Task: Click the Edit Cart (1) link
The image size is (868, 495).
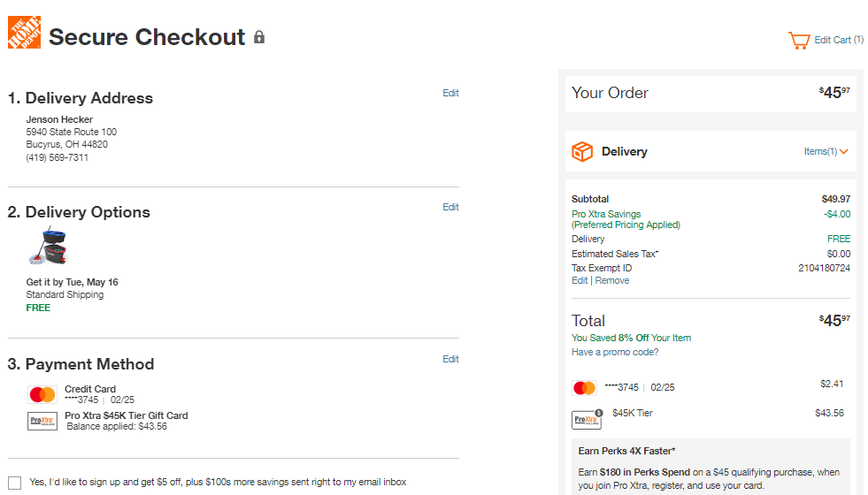Action: [839, 40]
